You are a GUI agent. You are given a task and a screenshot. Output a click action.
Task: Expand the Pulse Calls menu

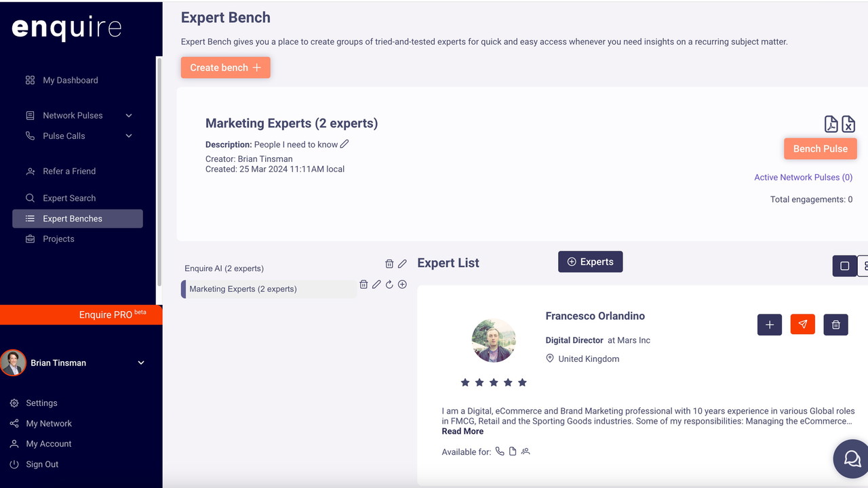coord(129,136)
